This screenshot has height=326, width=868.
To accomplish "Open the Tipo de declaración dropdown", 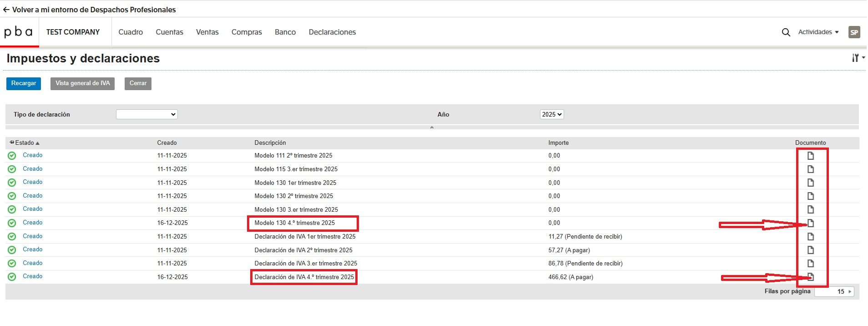I will tap(146, 114).
